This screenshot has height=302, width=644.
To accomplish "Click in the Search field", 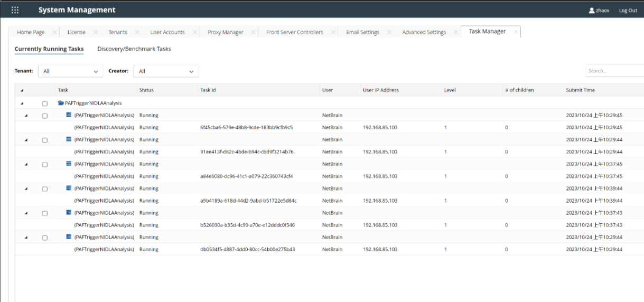I will coord(614,71).
